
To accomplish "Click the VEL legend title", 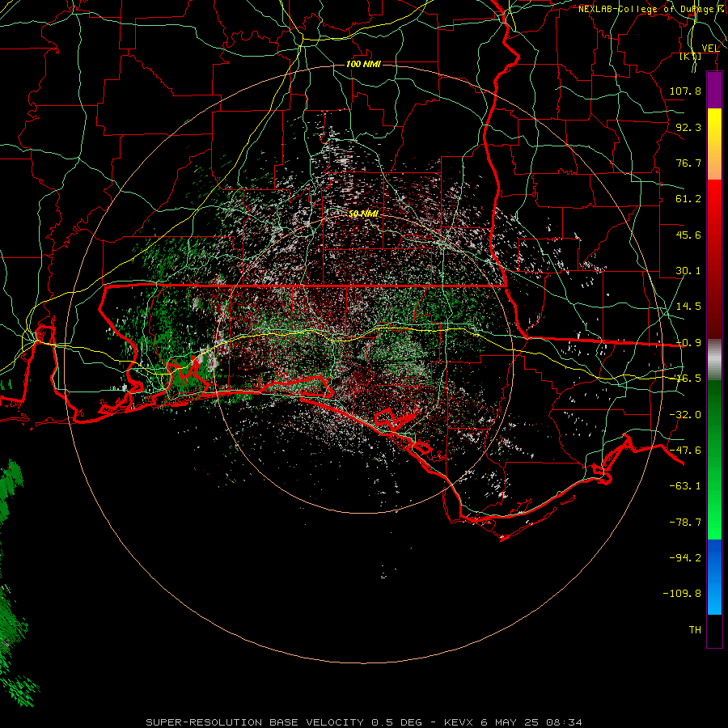I will pos(710,49).
